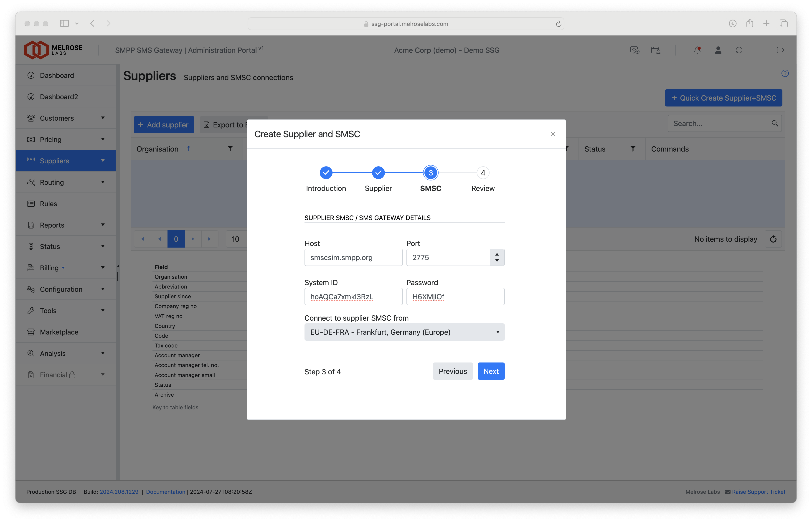
Task: Click the Routing nodes icon
Action: (x=31, y=182)
